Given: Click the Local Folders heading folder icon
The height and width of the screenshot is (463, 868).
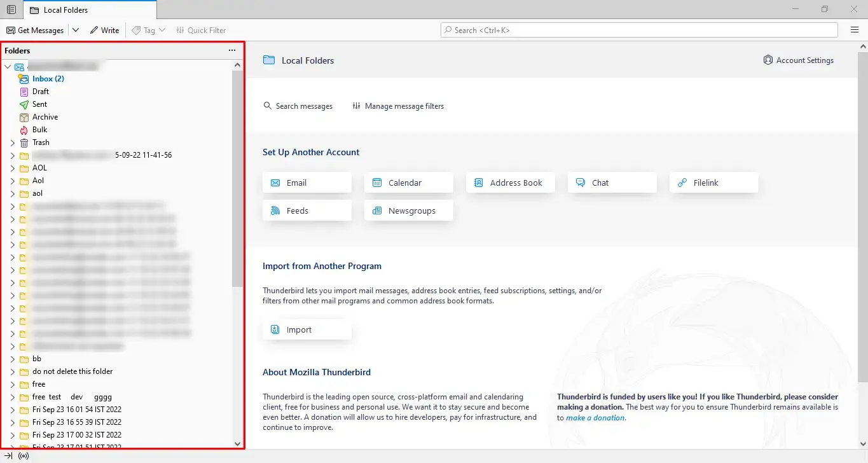Looking at the screenshot, I should coord(269,60).
